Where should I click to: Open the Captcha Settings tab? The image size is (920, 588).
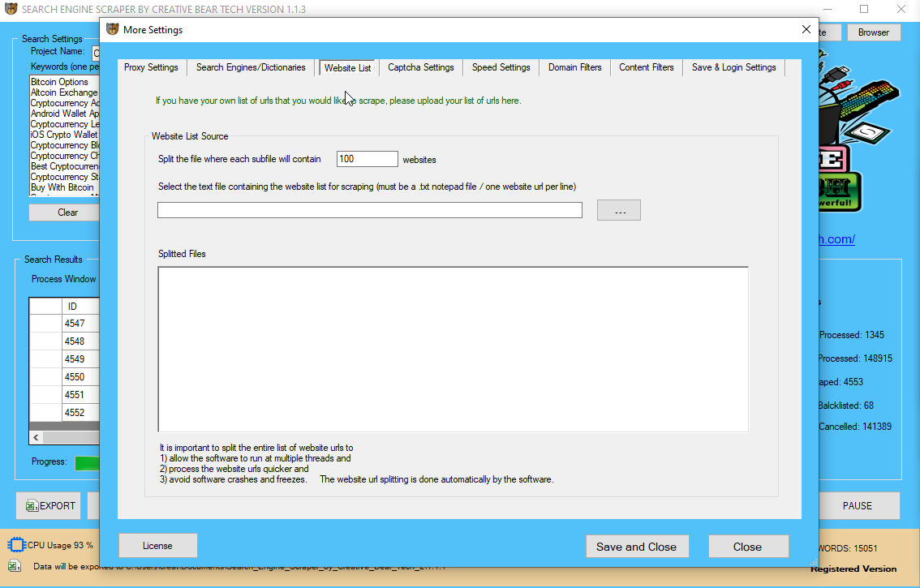click(420, 68)
